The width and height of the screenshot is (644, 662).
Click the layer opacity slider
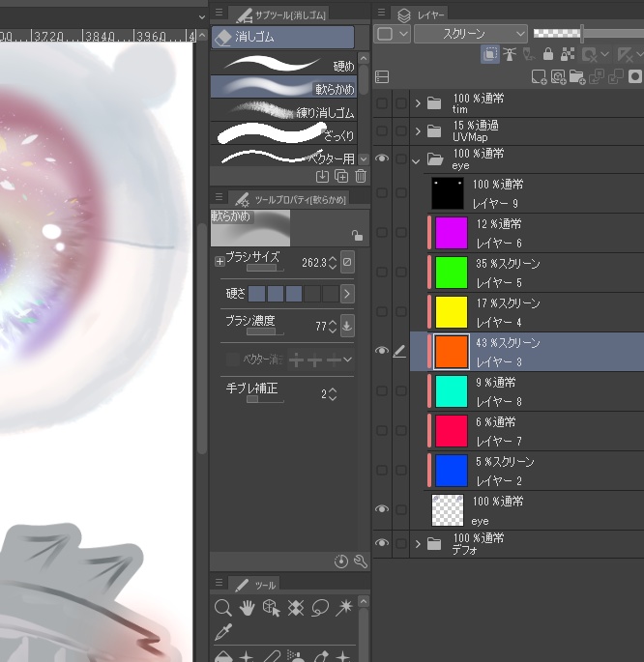[589, 34]
